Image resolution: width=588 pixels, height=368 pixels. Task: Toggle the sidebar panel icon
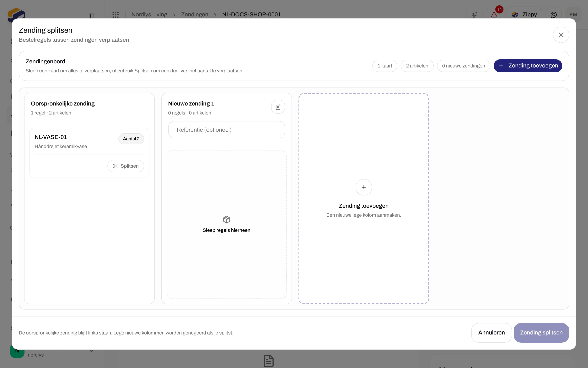click(91, 16)
